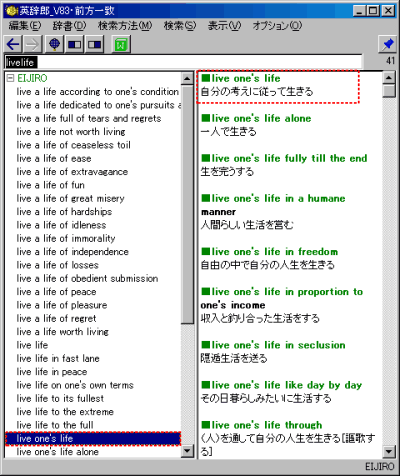Select 'live life in fast lane'
Screen dimensions: 400x476
tap(58, 358)
